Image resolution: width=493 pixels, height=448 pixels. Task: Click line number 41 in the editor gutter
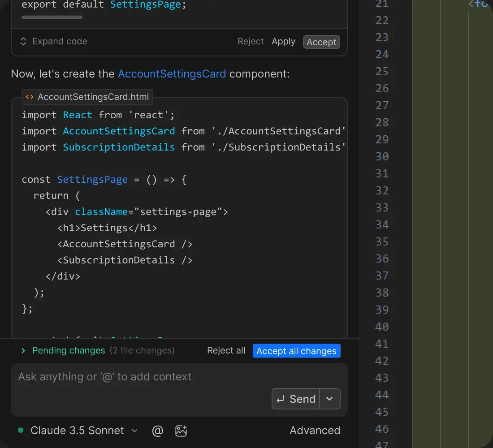click(382, 344)
